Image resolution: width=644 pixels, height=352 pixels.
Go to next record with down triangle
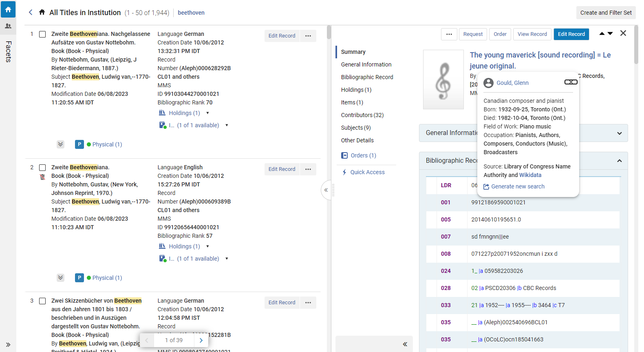[610, 33]
